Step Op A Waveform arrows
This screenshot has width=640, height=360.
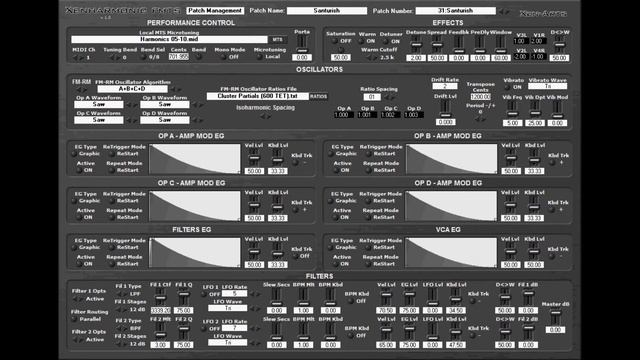[x=131, y=105]
